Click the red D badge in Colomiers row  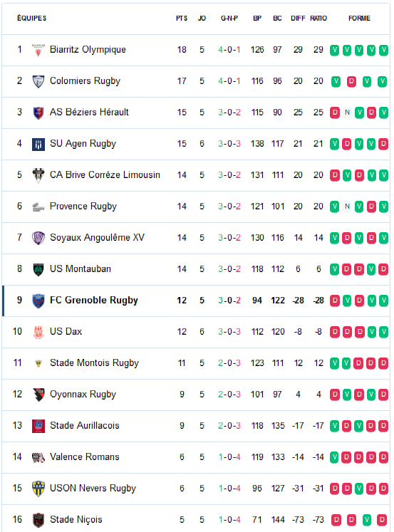coord(351,81)
